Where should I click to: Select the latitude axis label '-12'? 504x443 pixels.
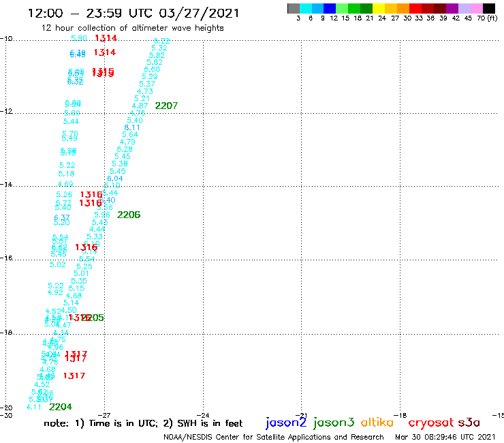click(6, 111)
